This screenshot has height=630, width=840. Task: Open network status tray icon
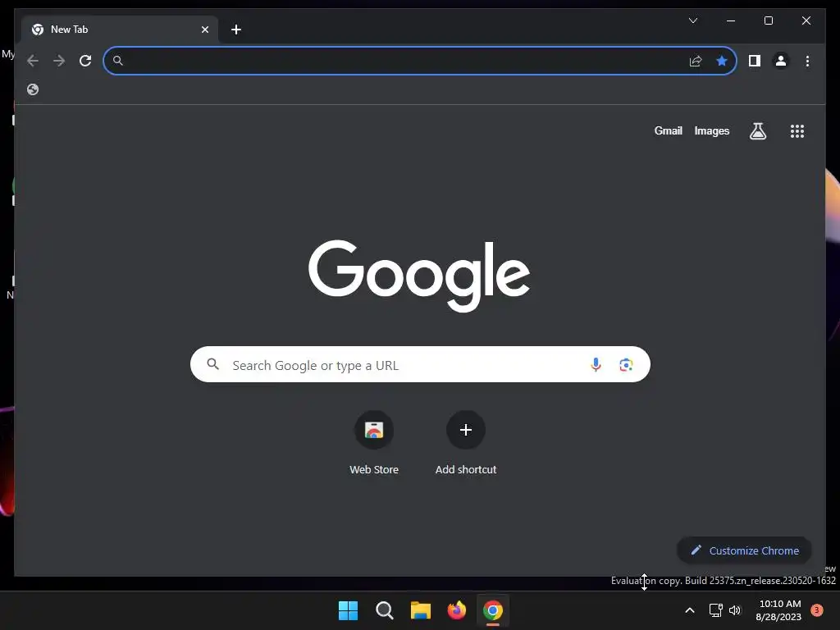coord(715,610)
